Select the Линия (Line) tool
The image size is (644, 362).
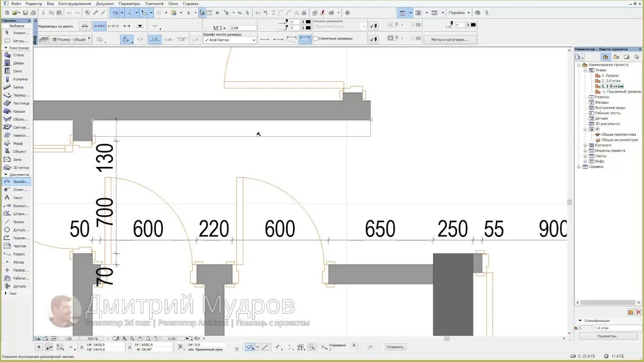pyautogui.click(x=17, y=222)
